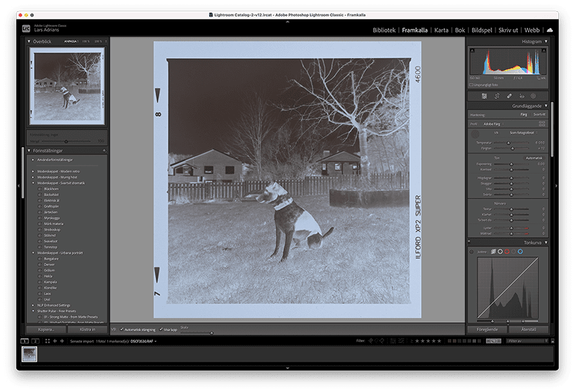Collapse Moderskappet - Urbana porträtt group
The height and width of the screenshot is (392, 575).
click(33, 252)
